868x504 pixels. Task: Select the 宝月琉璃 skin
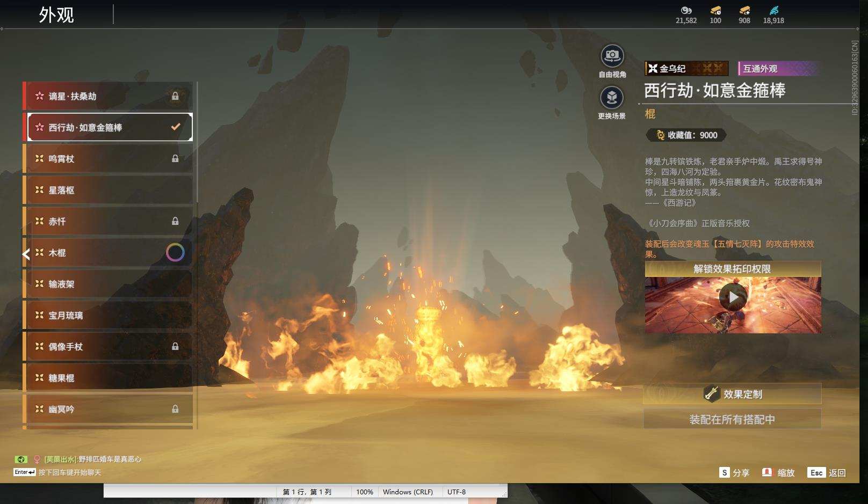tap(108, 315)
